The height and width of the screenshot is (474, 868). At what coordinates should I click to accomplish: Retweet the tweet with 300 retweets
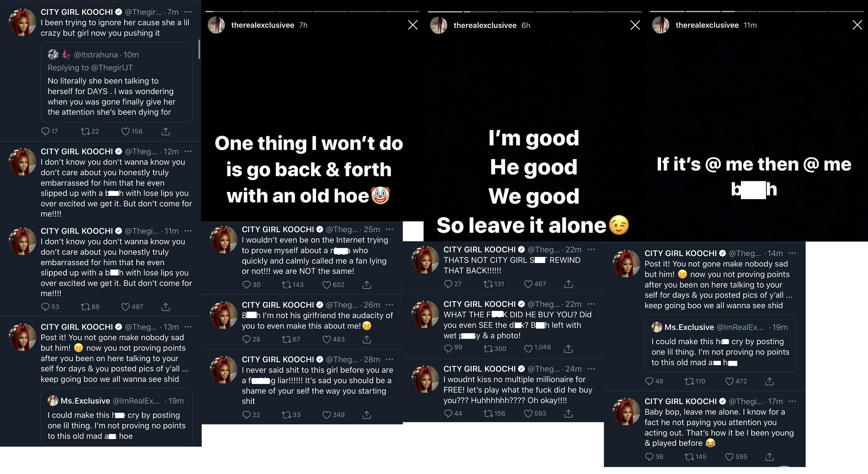click(x=488, y=348)
